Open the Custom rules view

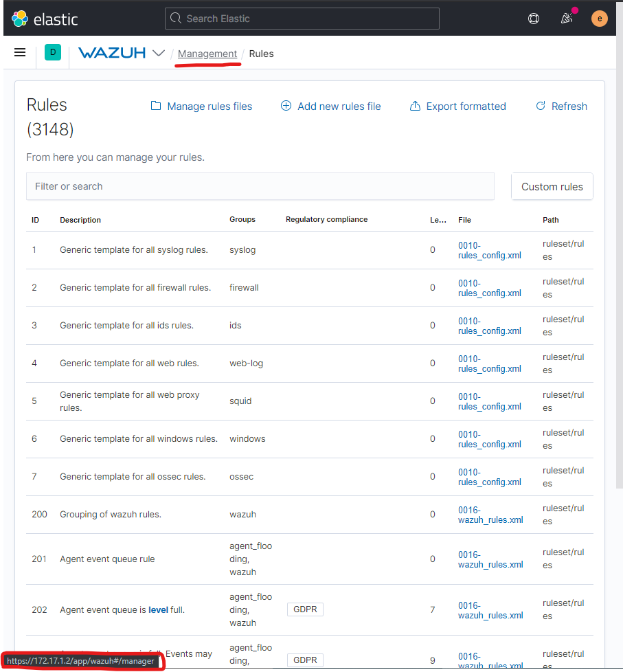tap(552, 186)
